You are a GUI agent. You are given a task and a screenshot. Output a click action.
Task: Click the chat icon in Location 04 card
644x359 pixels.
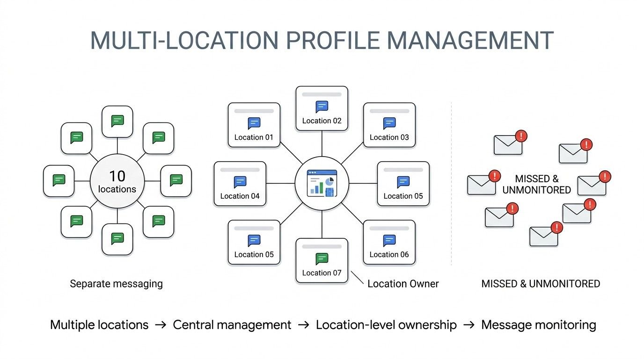(240, 182)
